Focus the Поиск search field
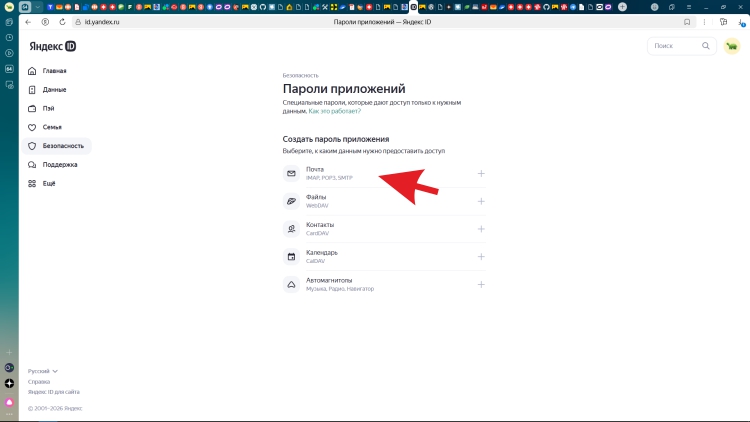The height and width of the screenshot is (422, 750). [682, 46]
